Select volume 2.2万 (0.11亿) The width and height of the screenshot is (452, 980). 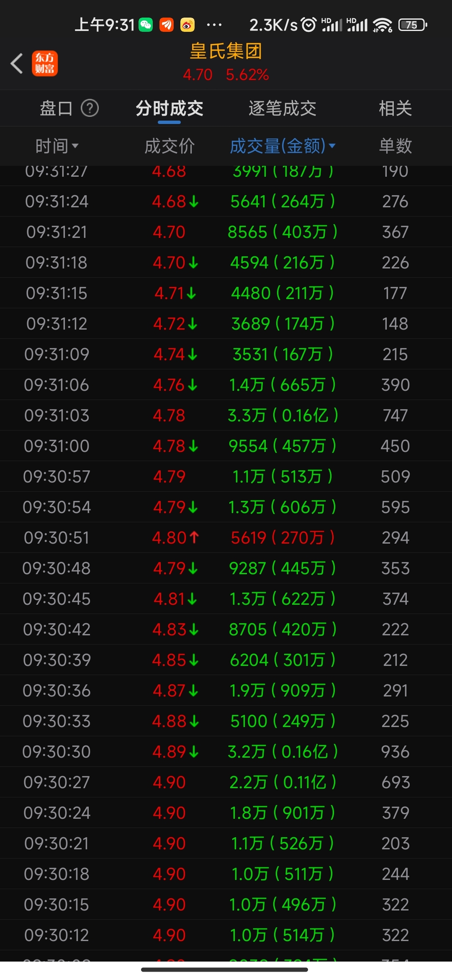(282, 782)
